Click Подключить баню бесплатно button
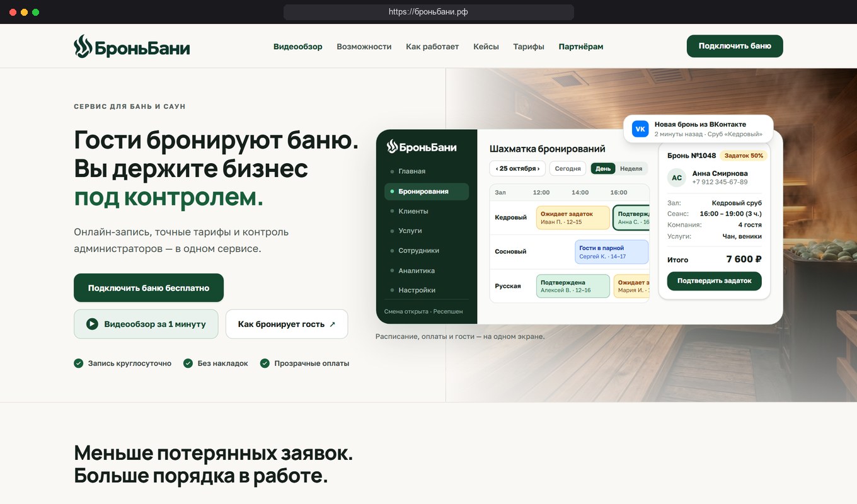This screenshot has width=857, height=504. (x=149, y=288)
